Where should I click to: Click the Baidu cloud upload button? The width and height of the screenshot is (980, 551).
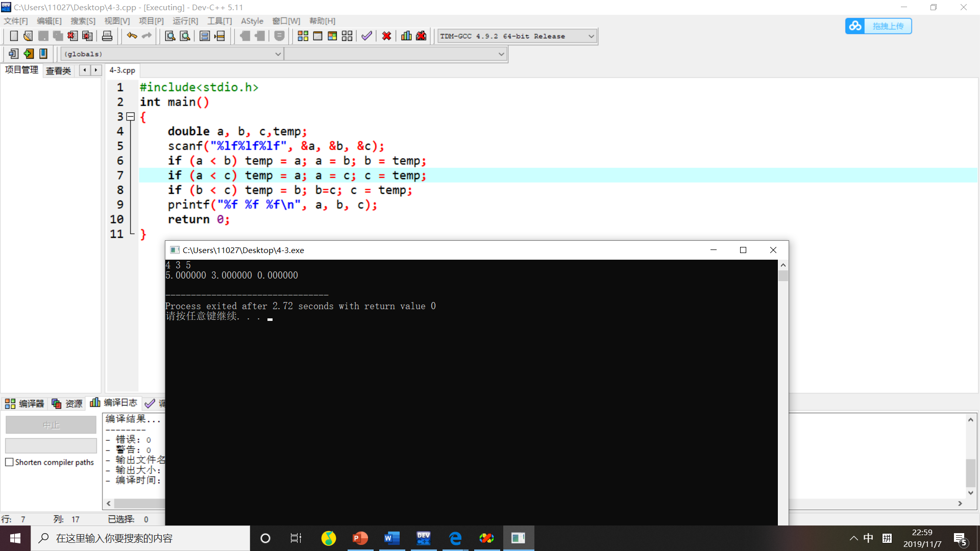coord(878,26)
